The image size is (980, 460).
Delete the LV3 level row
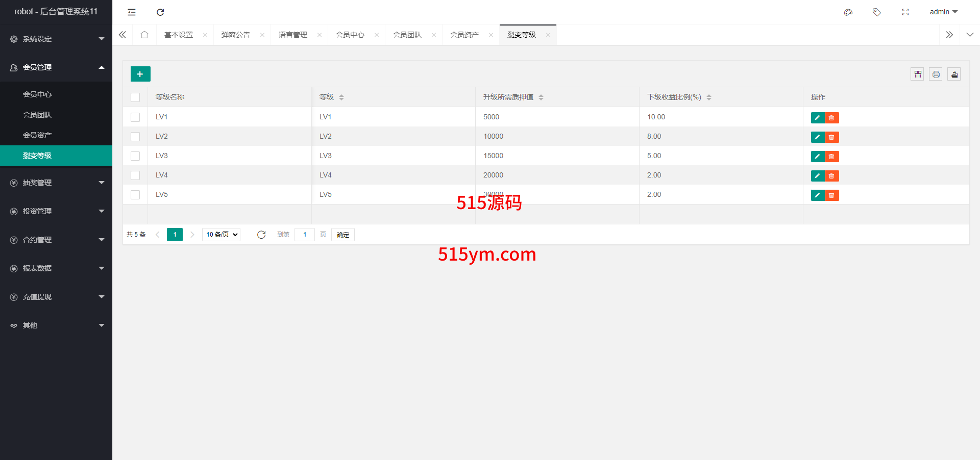(832, 157)
